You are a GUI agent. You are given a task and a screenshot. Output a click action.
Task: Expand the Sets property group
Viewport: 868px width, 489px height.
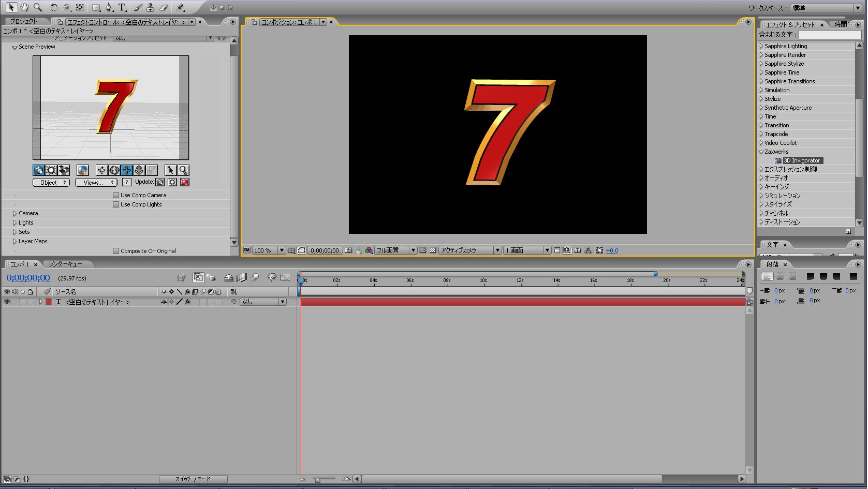click(14, 232)
